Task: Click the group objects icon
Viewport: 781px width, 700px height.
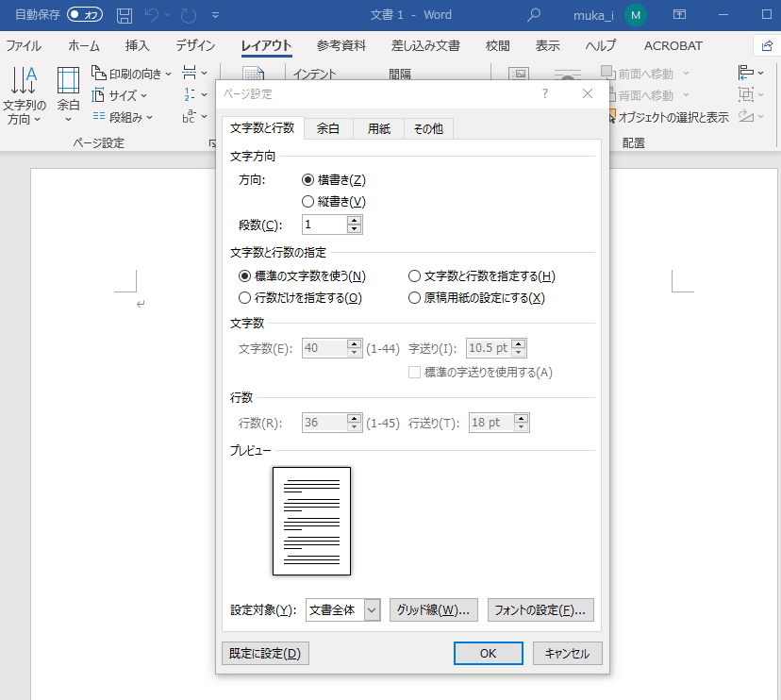Action: pos(750,94)
